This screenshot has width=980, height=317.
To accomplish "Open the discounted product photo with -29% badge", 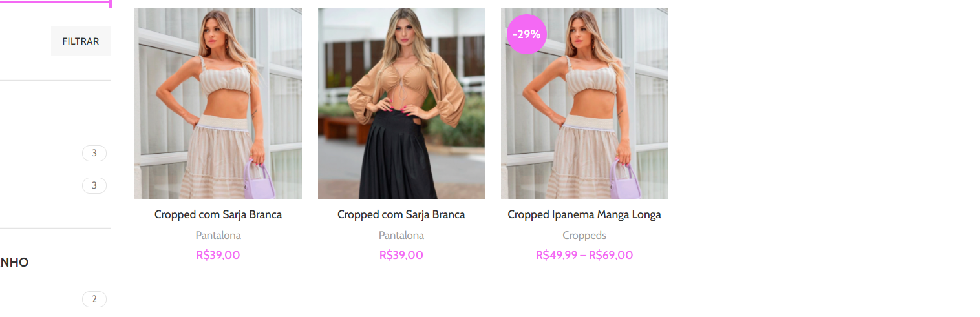I will [x=584, y=103].
